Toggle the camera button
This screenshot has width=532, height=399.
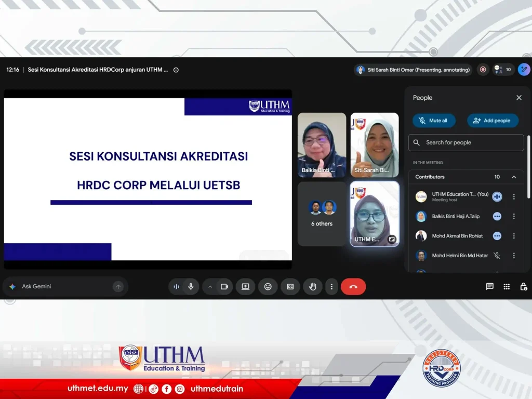pos(224,287)
